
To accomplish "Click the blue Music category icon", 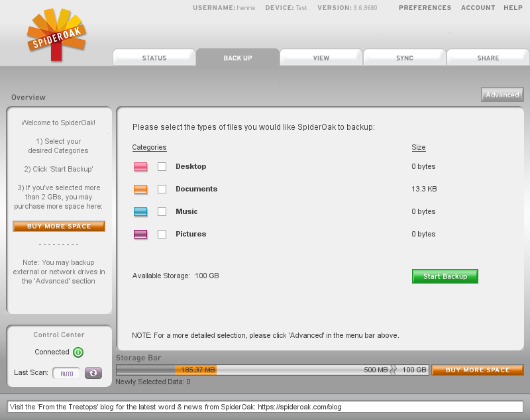I will click(140, 212).
